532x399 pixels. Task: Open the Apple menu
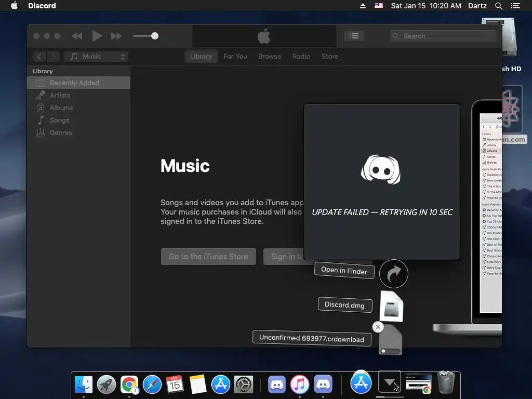(x=14, y=6)
